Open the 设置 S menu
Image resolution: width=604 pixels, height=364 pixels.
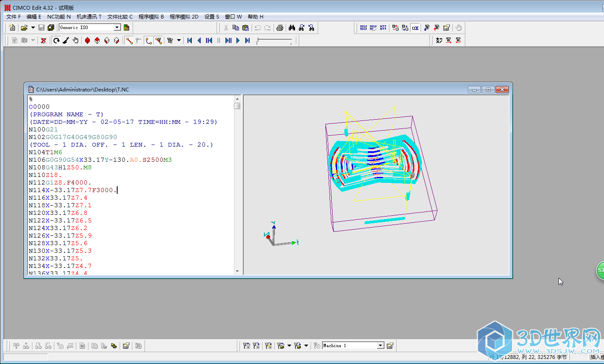(212, 17)
